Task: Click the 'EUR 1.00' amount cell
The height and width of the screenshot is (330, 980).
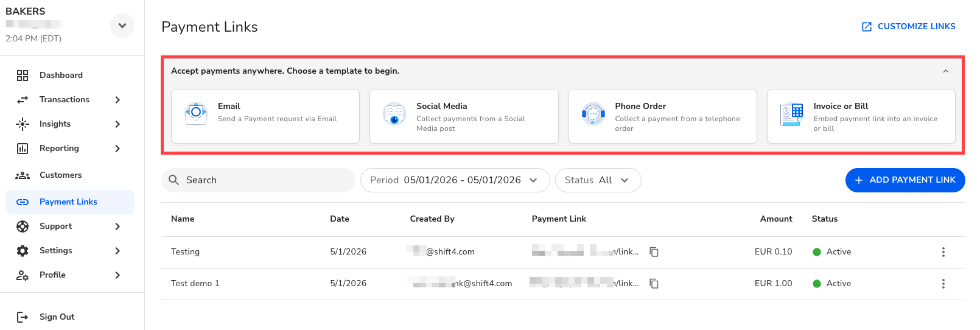Action: point(773,284)
